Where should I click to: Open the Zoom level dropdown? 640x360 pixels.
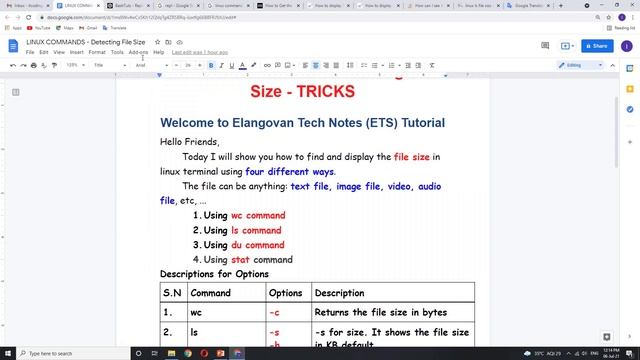click(76, 65)
